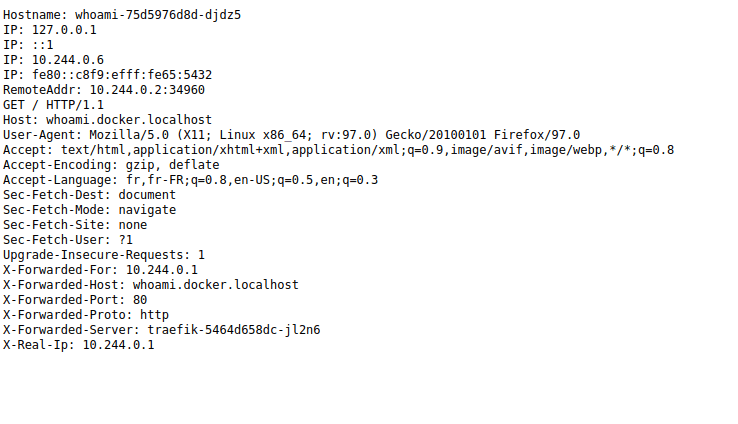
Task: Click the Sec-Fetch-Site: none line
Action: tap(75, 225)
